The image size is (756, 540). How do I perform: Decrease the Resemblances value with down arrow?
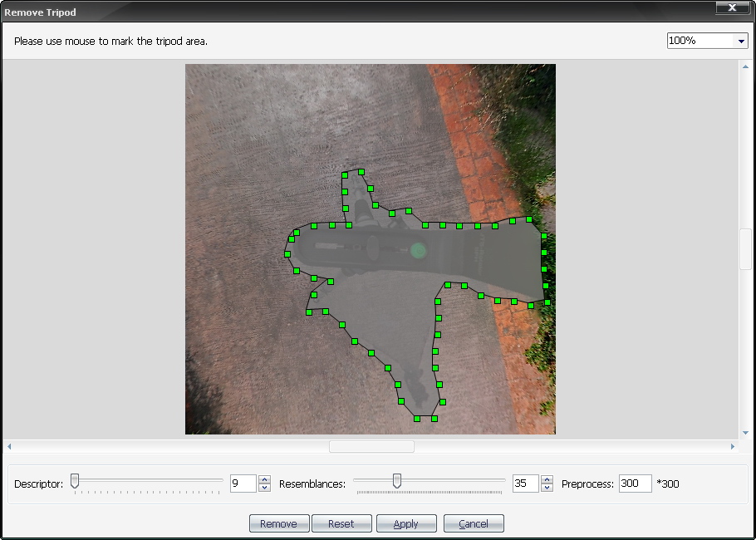click(547, 488)
